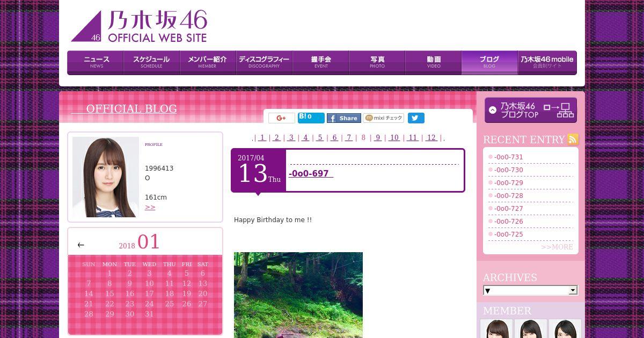Click the Nogizaka46 official site logo
The width and height of the screenshot is (644, 338).
tap(139, 26)
